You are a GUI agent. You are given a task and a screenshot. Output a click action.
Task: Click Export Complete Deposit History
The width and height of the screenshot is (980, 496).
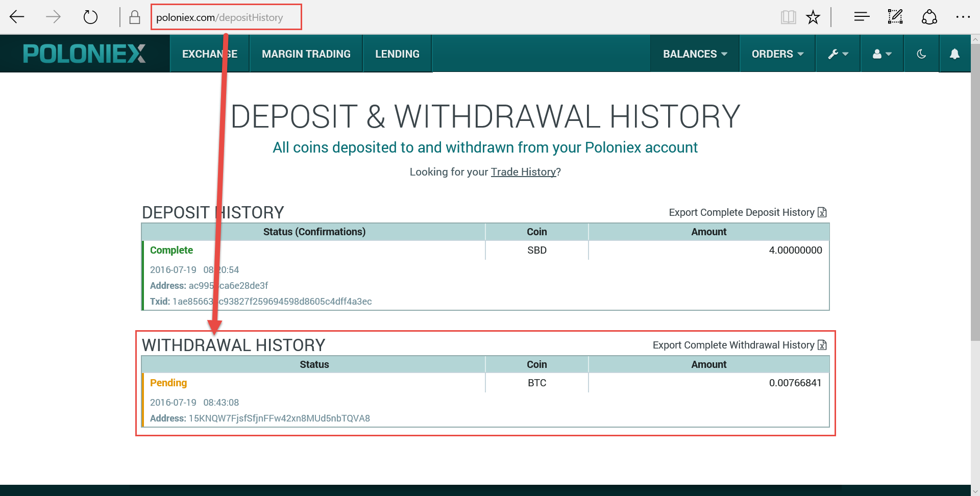tap(748, 212)
